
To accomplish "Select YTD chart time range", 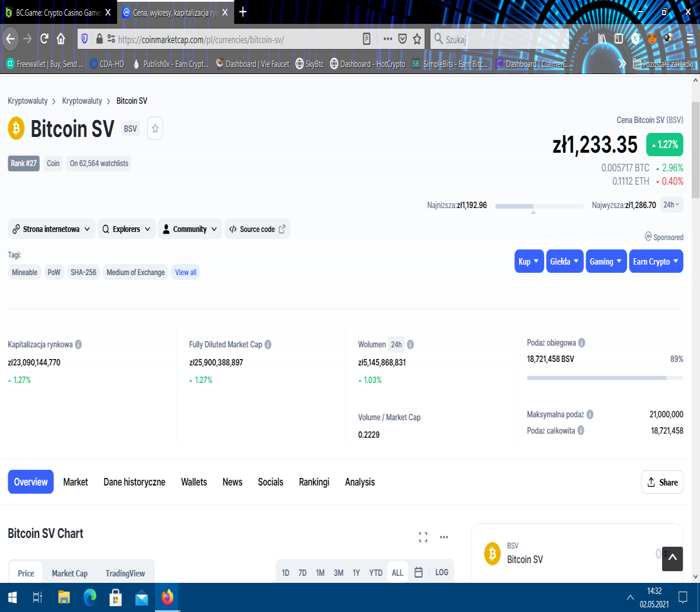I will click(x=376, y=573).
